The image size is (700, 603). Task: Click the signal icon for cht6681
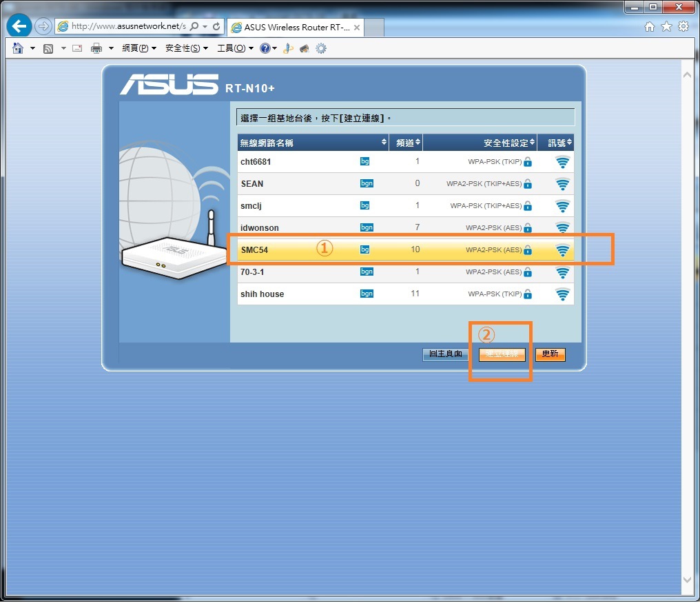coord(562,162)
